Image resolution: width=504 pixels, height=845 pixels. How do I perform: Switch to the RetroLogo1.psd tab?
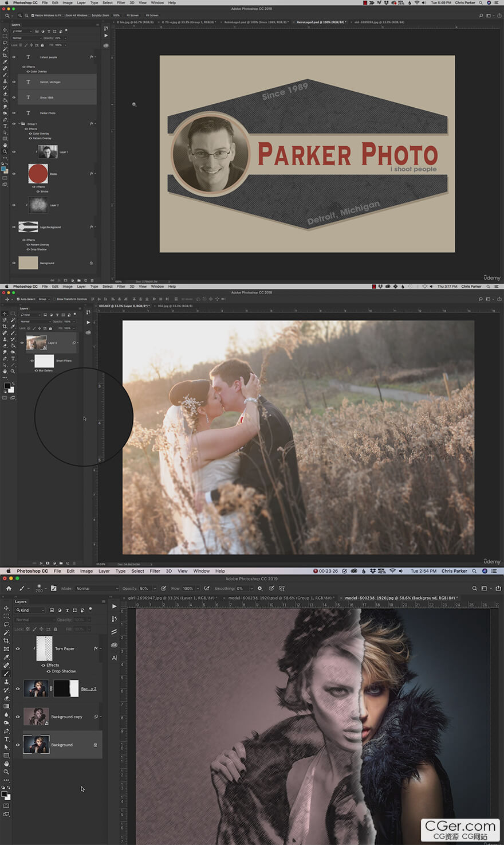(x=255, y=22)
